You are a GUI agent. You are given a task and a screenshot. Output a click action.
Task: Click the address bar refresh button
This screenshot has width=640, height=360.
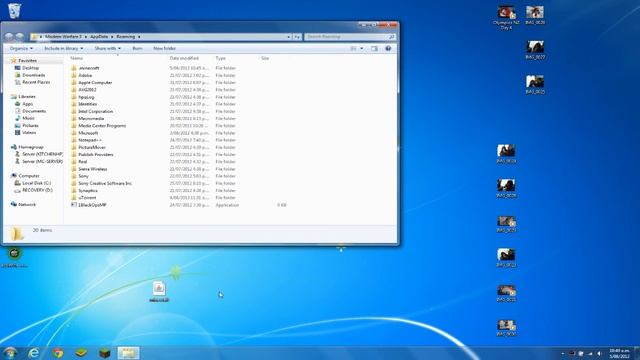[297, 37]
